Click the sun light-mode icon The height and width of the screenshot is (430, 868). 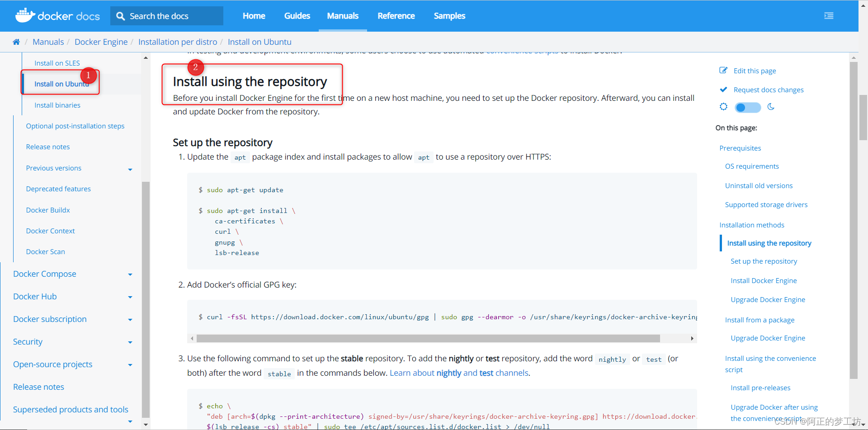(x=724, y=107)
